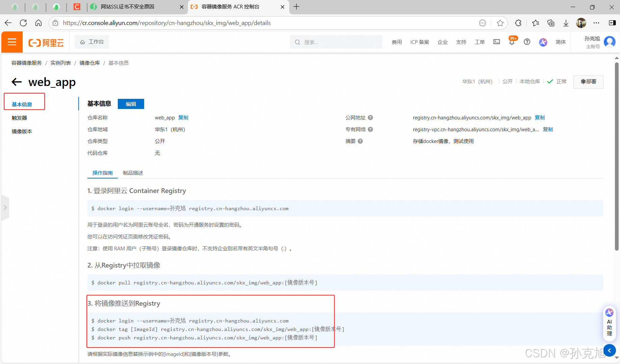Launch the Cloud Shell terminal icon

[496, 42]
